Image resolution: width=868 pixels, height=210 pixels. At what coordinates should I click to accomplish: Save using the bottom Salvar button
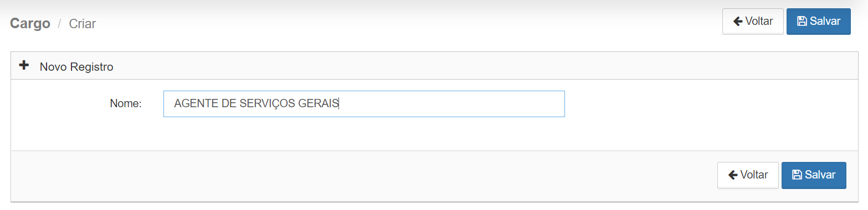(813, 175)
